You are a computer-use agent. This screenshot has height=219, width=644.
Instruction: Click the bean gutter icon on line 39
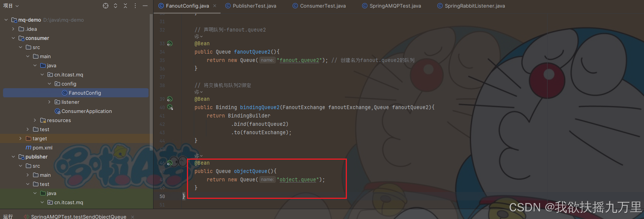(x=170, y=99)
